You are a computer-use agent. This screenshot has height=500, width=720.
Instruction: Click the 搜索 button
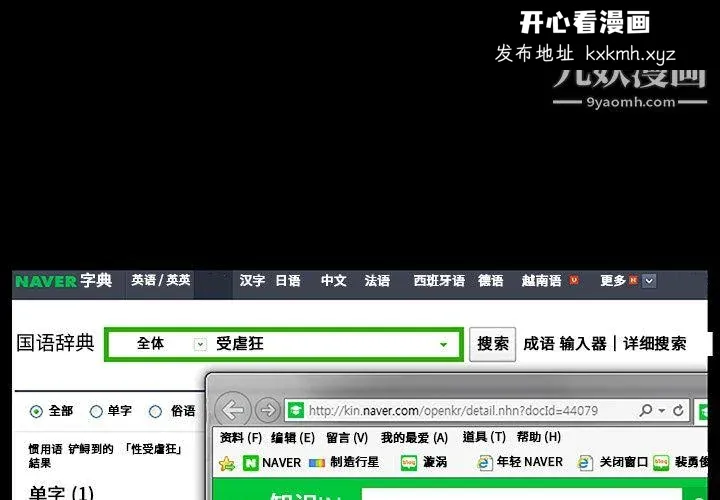click(x=492, y=344)
